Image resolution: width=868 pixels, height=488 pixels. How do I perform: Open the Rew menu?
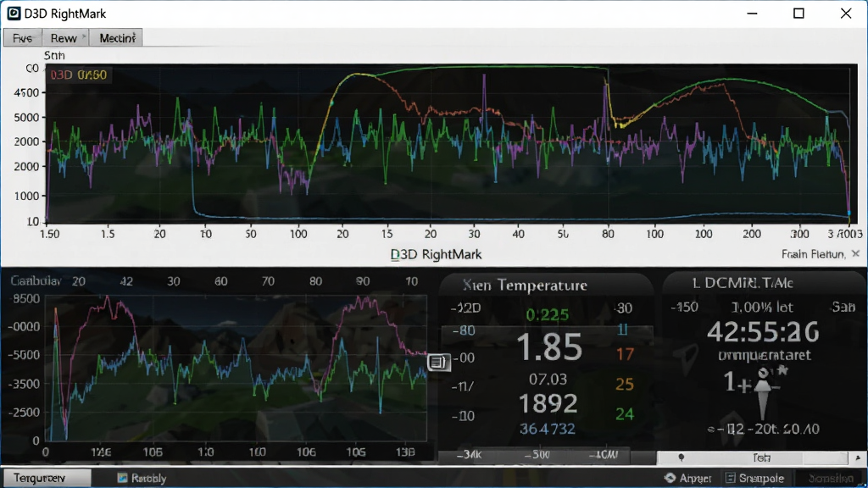click(64, 38)
